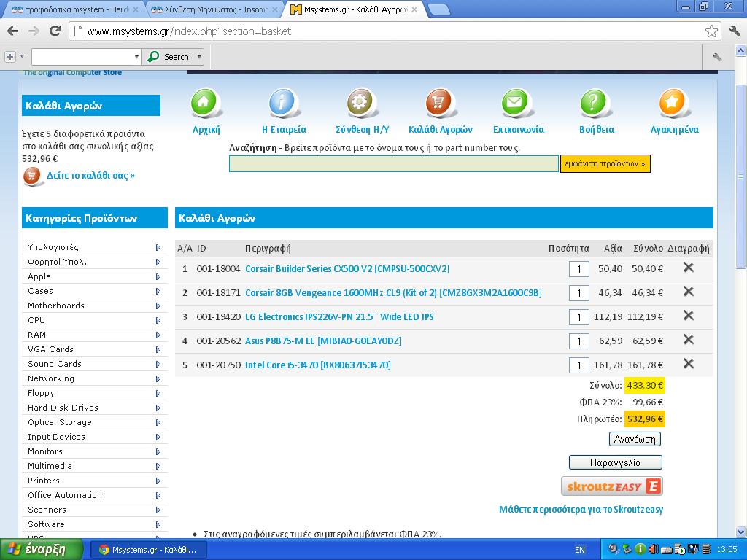The width and height of the screenshot is (747, 560).
Task: Expand the Υπολογιστές category arrow
Action: [x=158, y=248]
